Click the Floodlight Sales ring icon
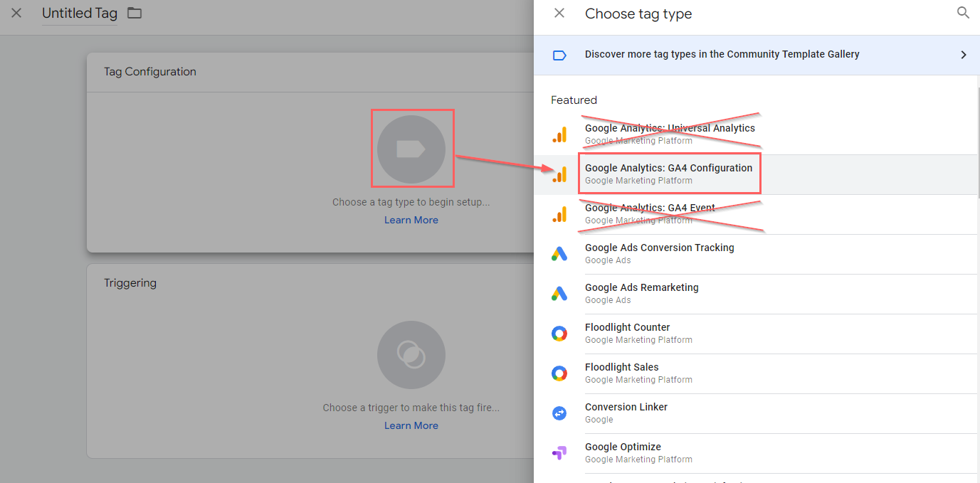 tap(559, 373)
